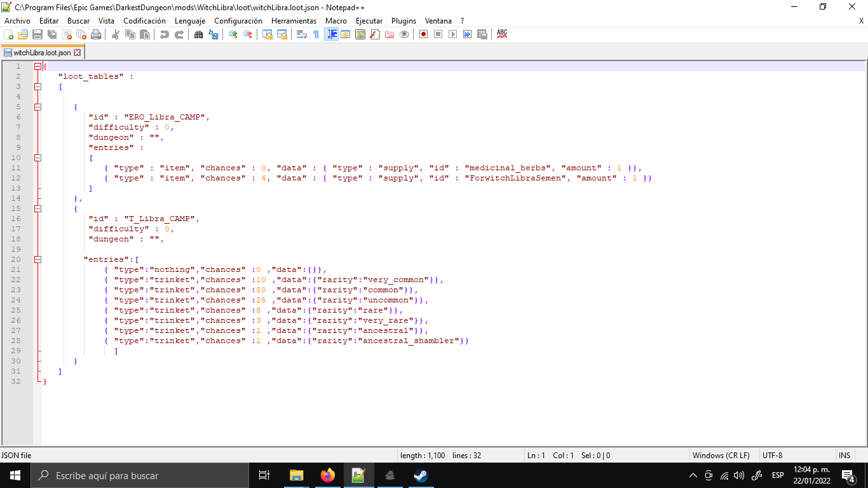
Task: Click Save recorded macro icon
Action: click(482, 34)
